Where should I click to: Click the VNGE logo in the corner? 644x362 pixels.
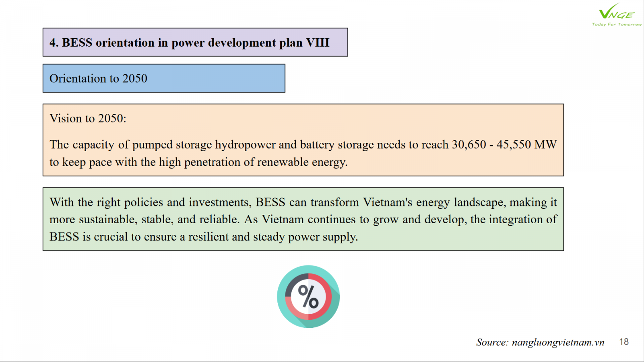click(617, 14)
